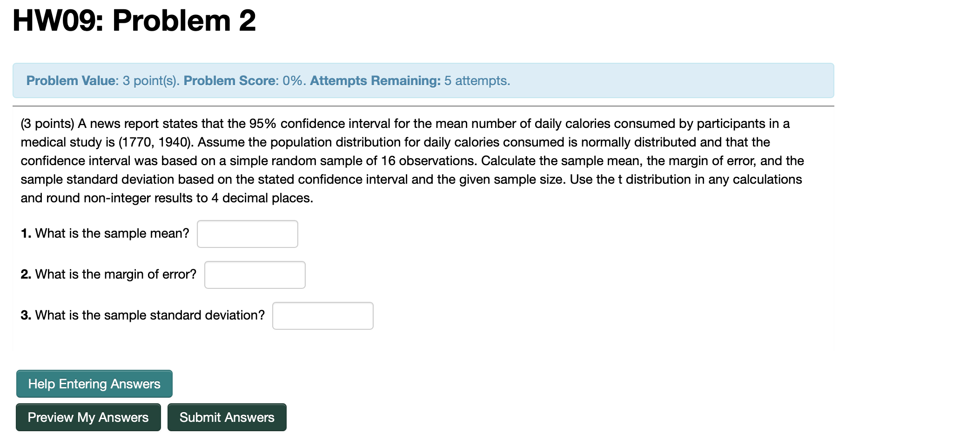
Task: Click the Help Entering Answers button
Action: pyautogui.click(x=94, y=383)
